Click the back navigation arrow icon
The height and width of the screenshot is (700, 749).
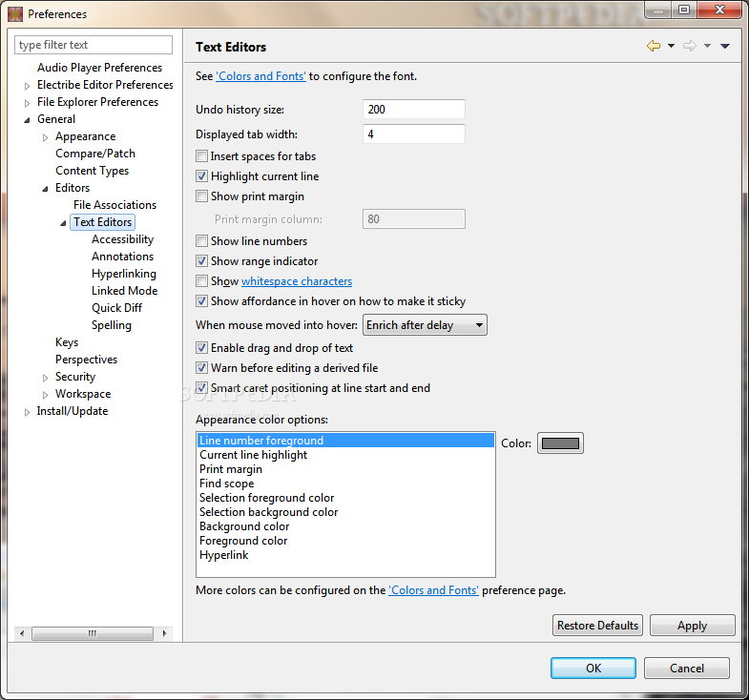(654, 46)
